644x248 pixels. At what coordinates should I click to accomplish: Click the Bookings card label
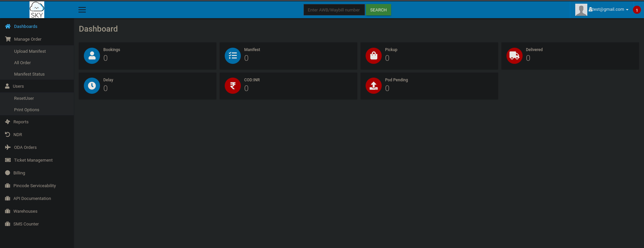coord(112,50)
